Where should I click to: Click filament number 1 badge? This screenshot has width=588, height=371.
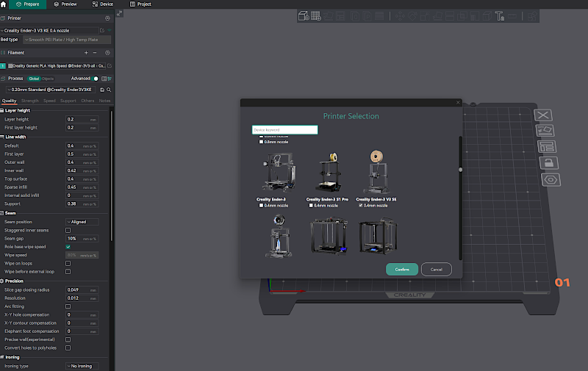point(3,66)
